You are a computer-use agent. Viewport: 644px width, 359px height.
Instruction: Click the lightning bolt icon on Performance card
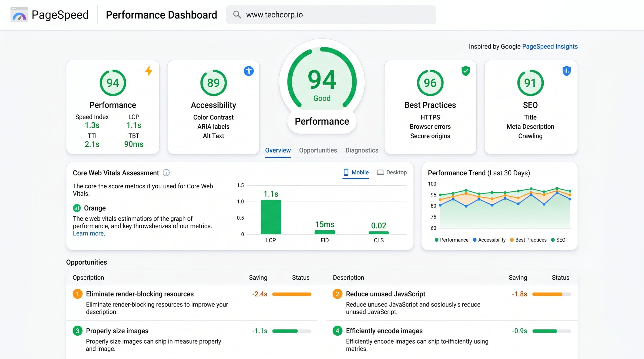point(149,71)
